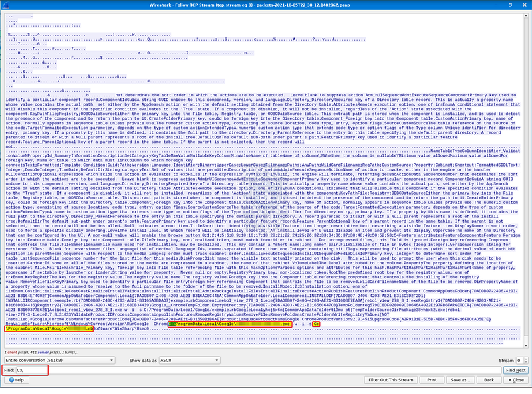Viewport: 532px width, 394px height.
Task: Click the Print button
Action: point(432,380)
